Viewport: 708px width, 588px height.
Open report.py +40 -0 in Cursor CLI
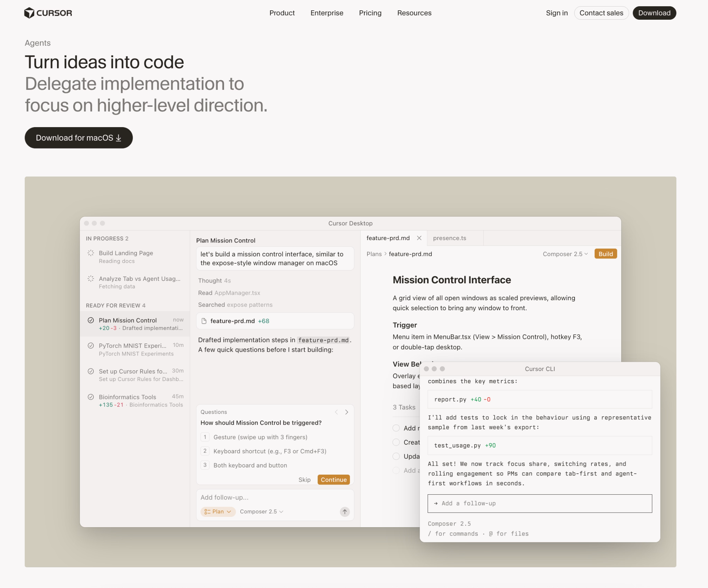[540, 399]
